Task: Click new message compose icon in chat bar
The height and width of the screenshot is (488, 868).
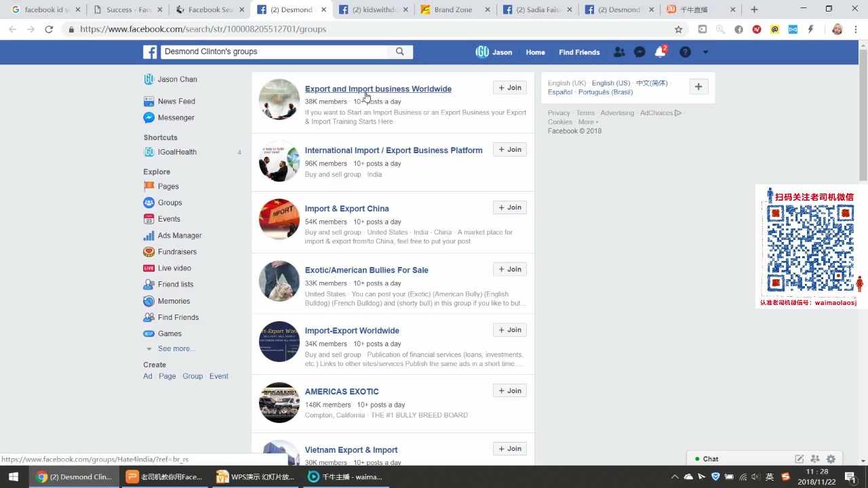Action: click(x=800, y=459)
